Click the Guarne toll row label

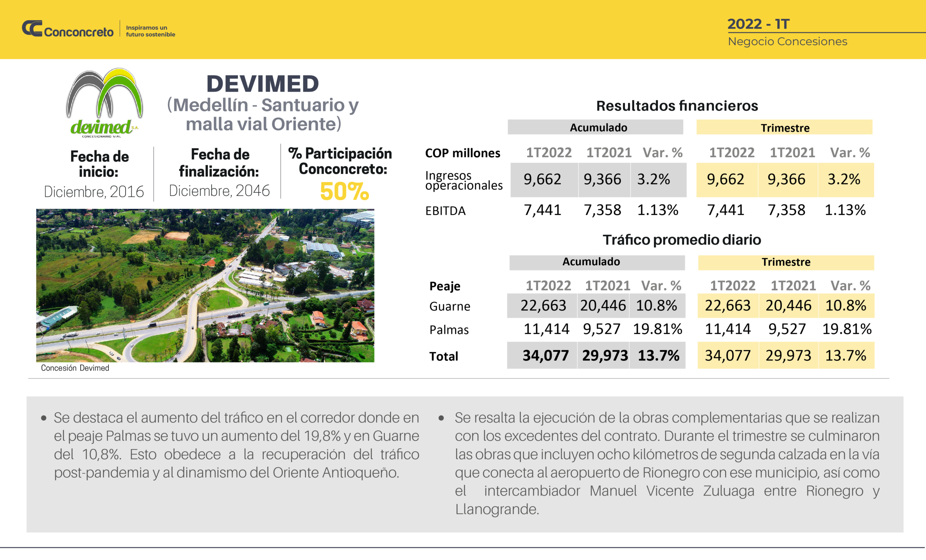coord(450,307)
